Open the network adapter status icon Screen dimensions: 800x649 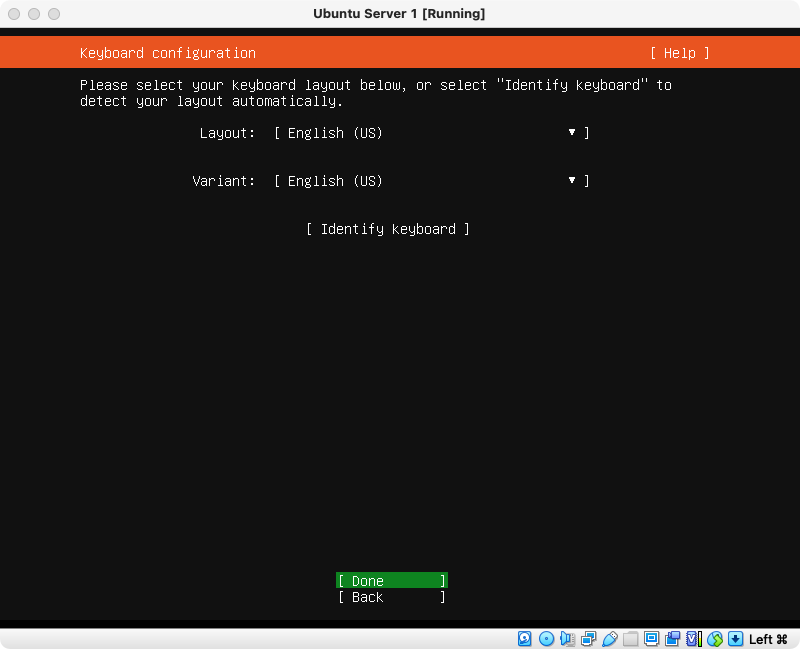coord(588,638)
